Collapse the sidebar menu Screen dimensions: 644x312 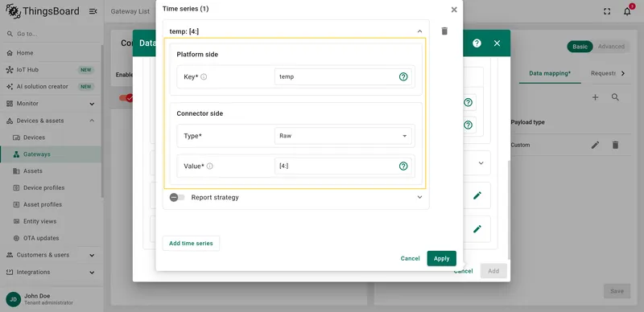point(93,11)
